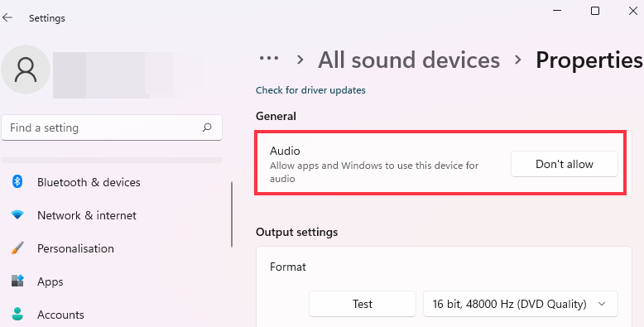The image size is (644, 327).
Task: Click the Audio setting label
Action: (285, 151)
